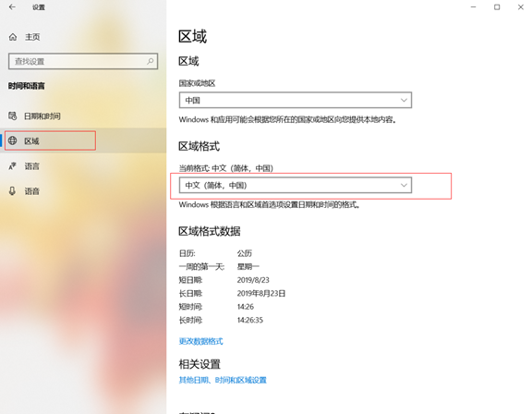Click the back arrow icon

pyautogui.click(x=12, y=7)
